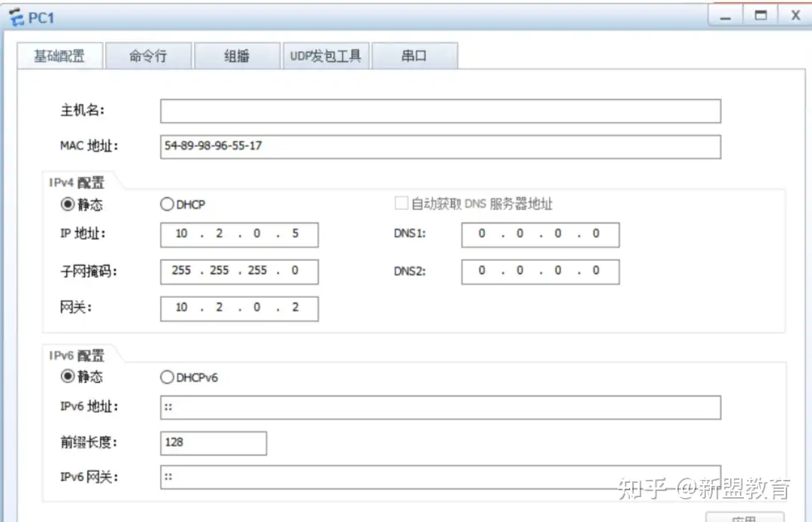Click the IPv4 网关 field 10.2.0.2
Screen dimensions: 812x522
coord(239,308)
